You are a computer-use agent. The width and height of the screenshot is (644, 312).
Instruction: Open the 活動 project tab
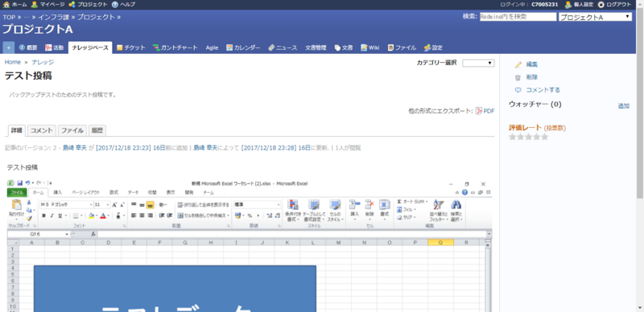coord(54,47)
